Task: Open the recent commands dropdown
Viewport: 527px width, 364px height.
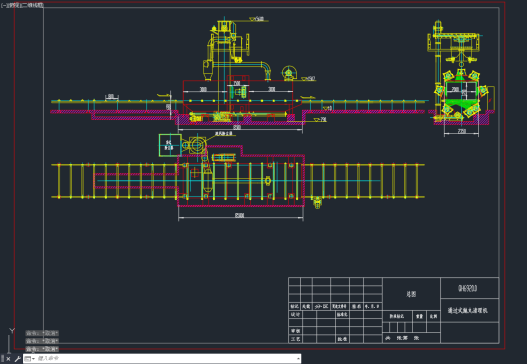Action: point(30,359)
